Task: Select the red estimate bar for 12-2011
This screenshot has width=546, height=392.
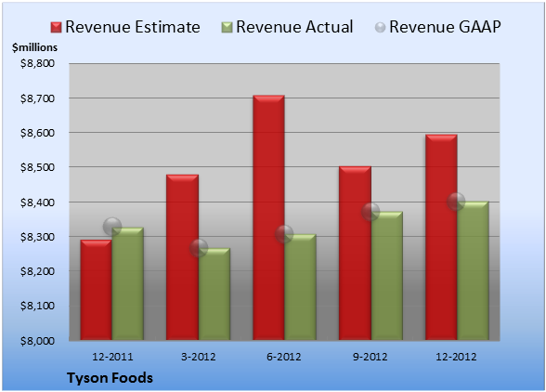Action: point(96,290)
